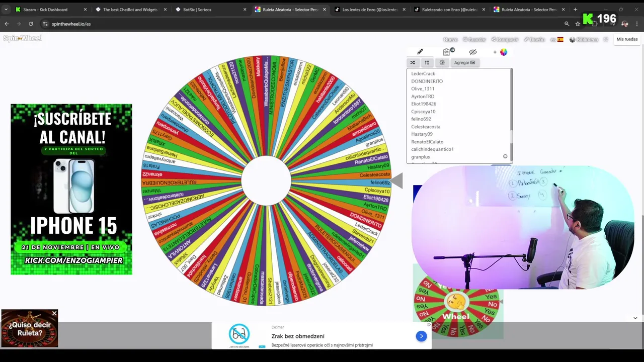Click the spinthewheel.io address bar
The image size is (644, 362).
coord(302,24)
